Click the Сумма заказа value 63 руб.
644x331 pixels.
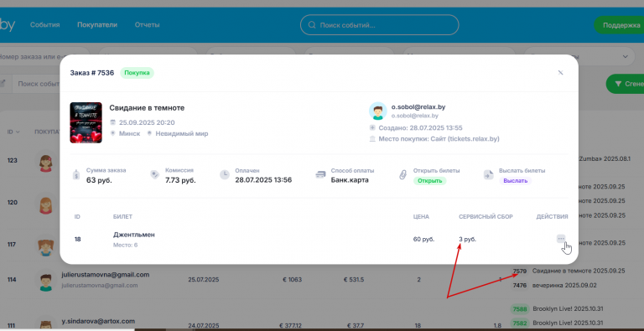(99, 180)
